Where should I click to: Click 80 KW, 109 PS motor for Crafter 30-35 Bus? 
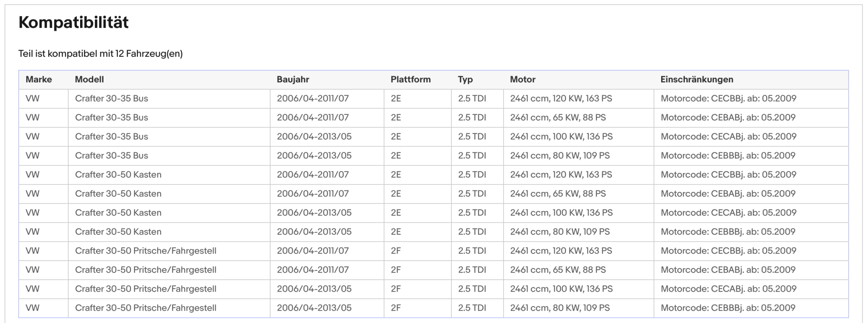[560, 156]
